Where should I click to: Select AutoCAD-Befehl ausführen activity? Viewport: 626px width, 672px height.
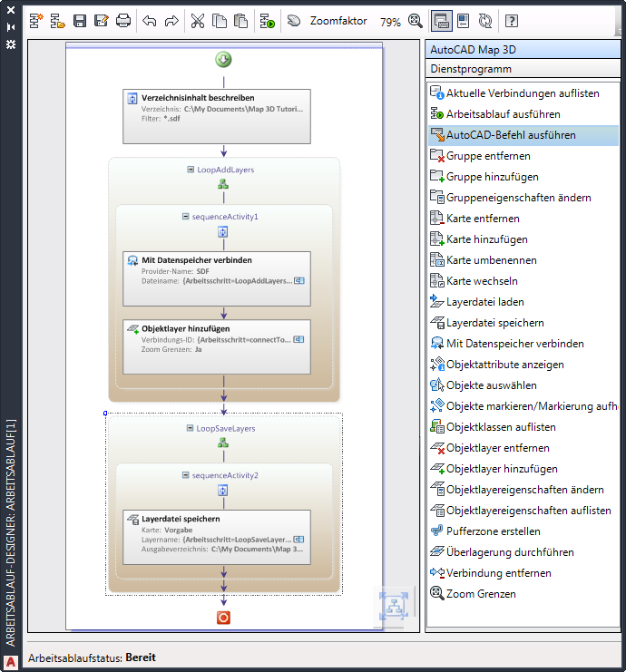click(523, 135)
